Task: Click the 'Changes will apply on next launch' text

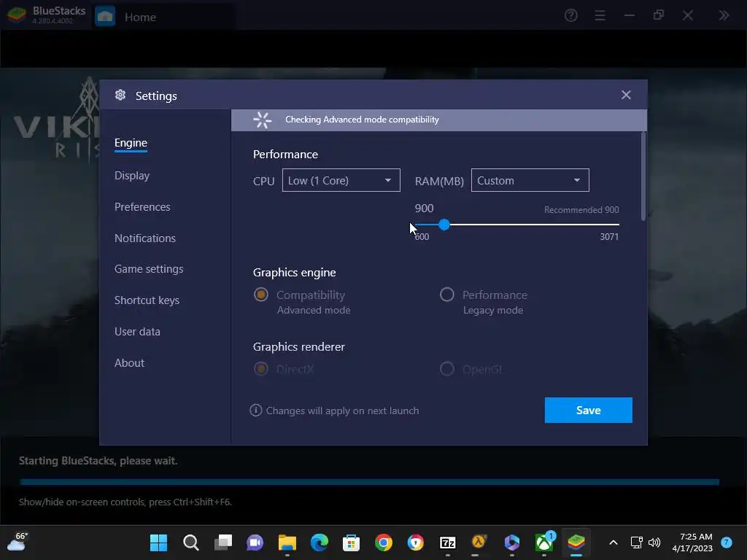Action: 342,411
